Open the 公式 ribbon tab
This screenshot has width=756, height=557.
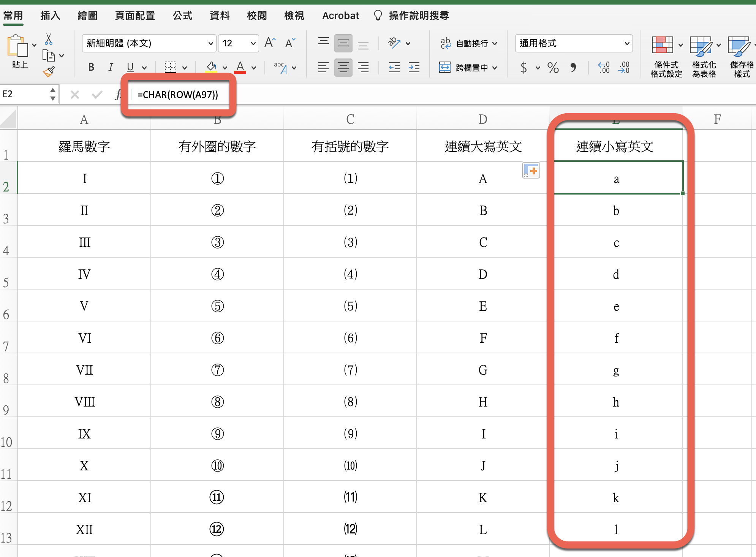pos(182,16)
